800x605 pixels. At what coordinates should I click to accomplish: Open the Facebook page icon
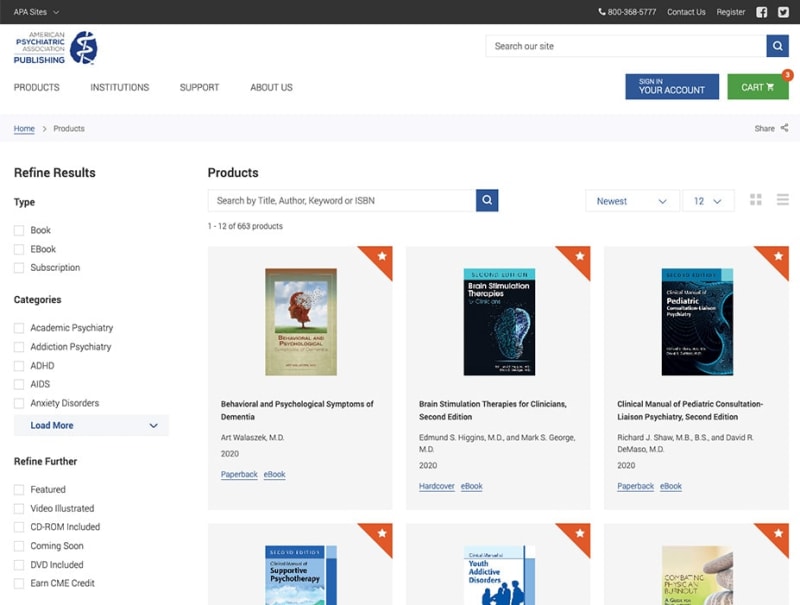tap(761, 12)
